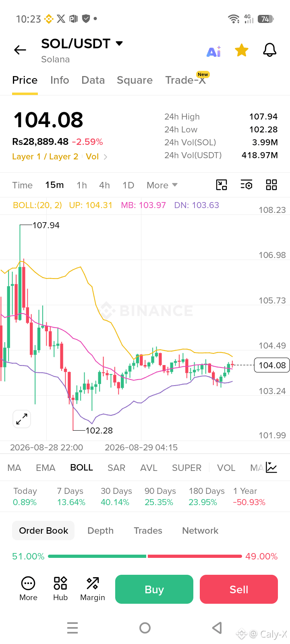Open the multi-chart grid layout icon
The width and height of the screenshot is (290, 644).
[x=271, y=185]
